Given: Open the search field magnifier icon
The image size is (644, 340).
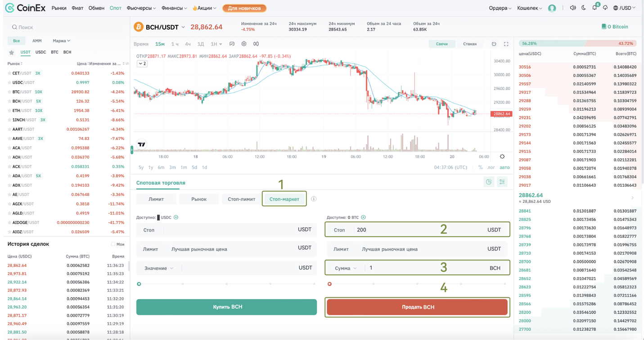Looking at the screenshot, I should [14, 27].
